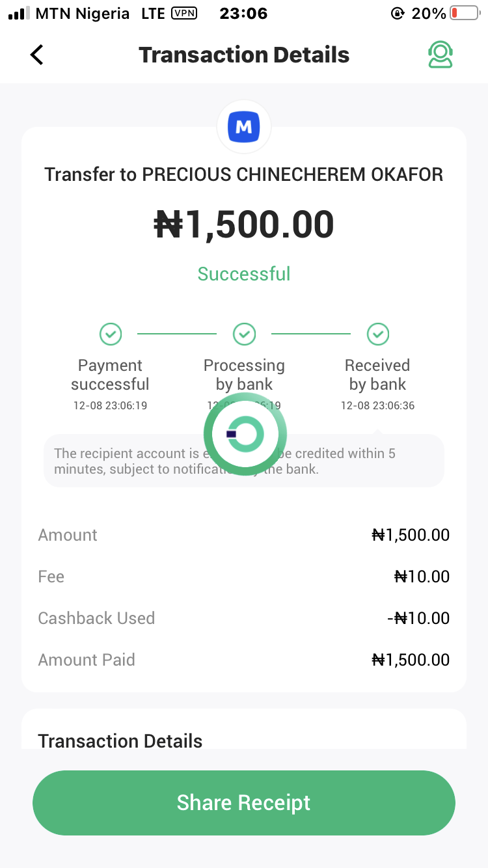Tap the Successful status text
The image size is (488, 868).
point(244,274)
